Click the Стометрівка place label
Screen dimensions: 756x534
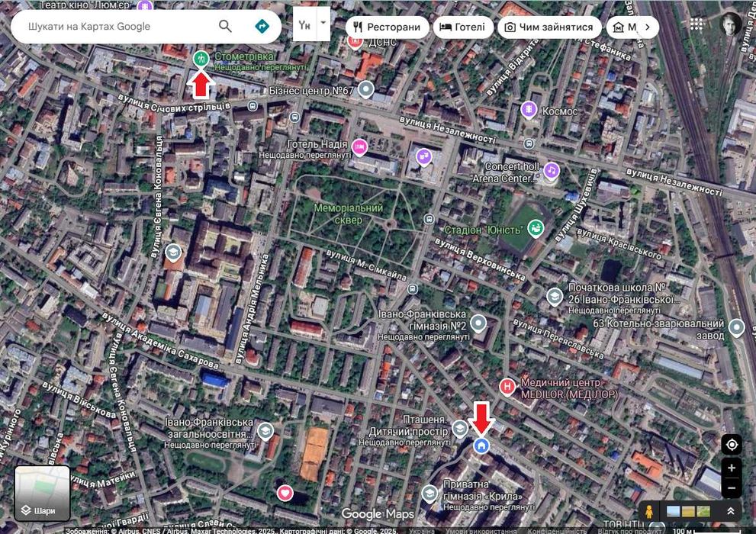point(244,56)
